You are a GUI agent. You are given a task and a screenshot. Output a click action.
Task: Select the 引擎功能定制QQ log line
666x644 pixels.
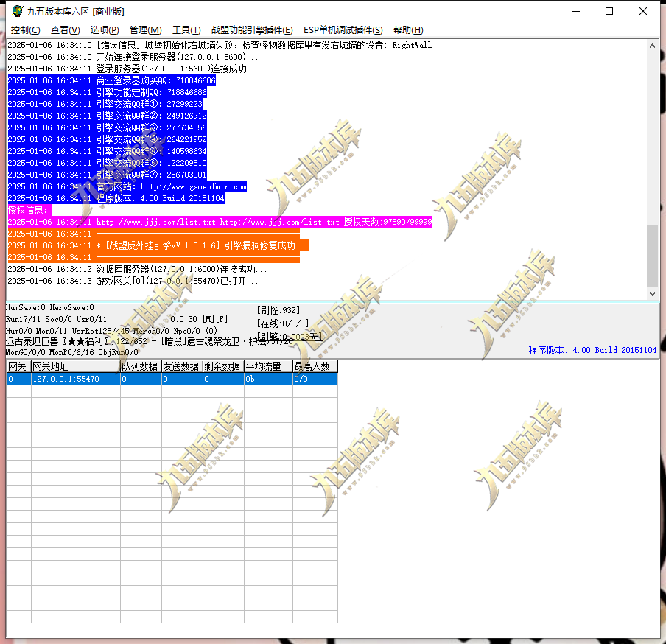tap(107, 92)
